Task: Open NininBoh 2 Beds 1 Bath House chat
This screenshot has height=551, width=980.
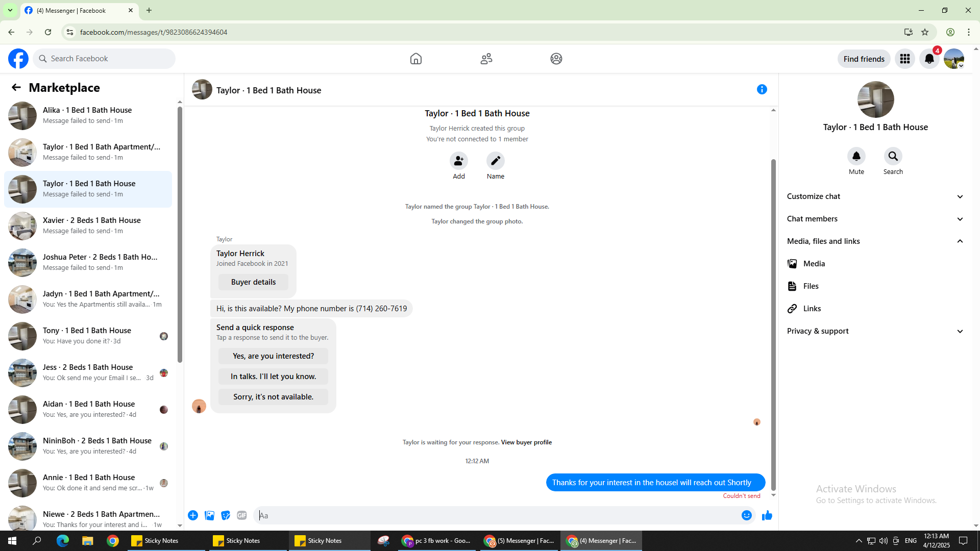Action: 88,446
